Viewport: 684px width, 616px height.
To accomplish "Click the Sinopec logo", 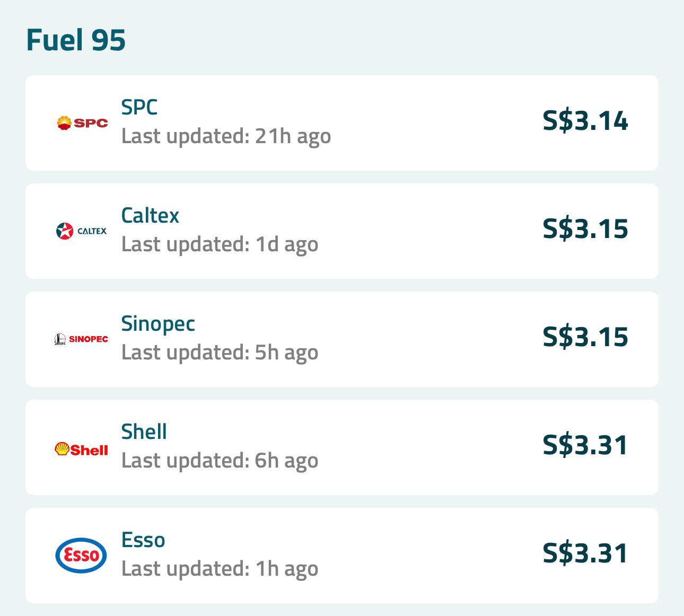I will [82, 338].
